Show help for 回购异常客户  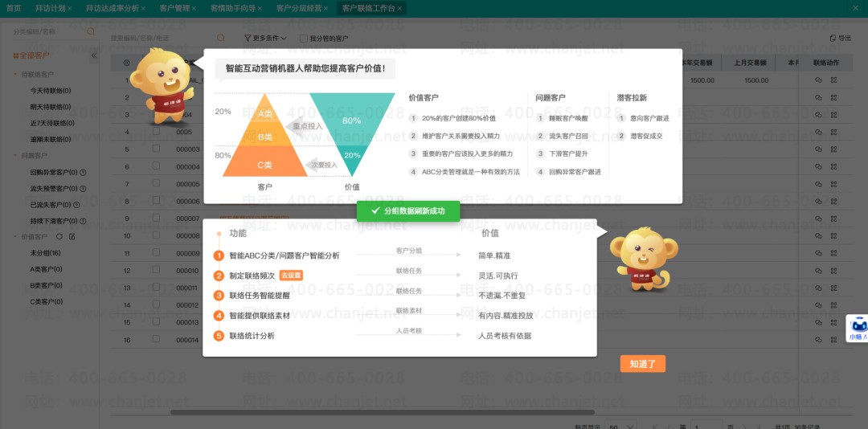83,172
